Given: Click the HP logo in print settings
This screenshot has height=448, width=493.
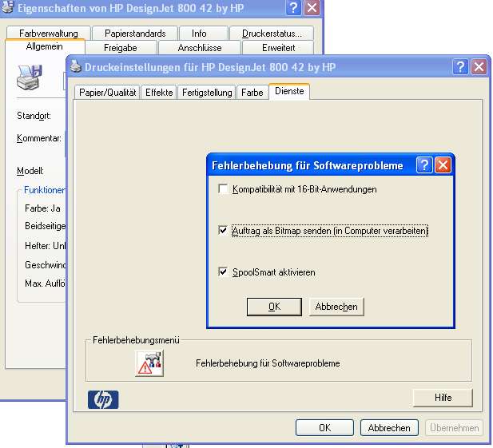Looking at the screenshot, I should (103, 399).
